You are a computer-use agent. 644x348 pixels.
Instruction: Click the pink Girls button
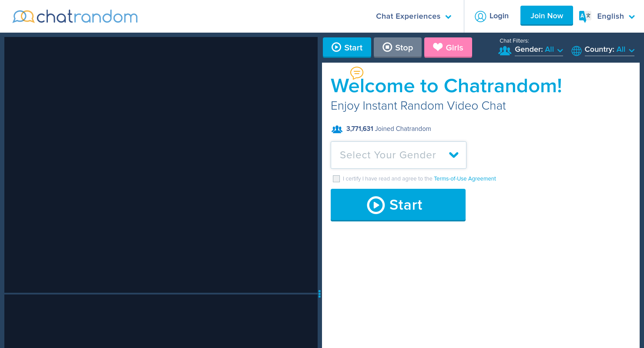(x=448, y=47)
